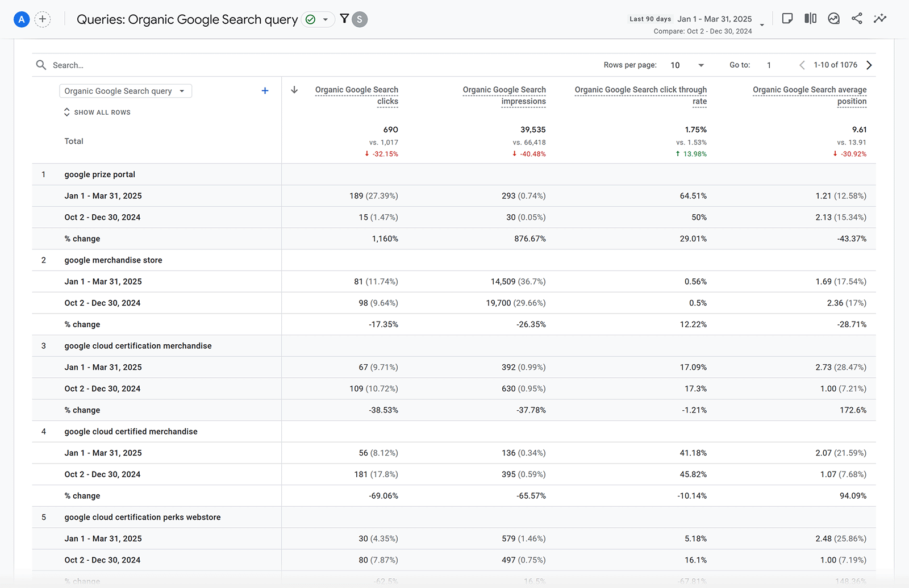The image size is (909, 588).
Task: Go to next page of results
Action: click(869, 65)
